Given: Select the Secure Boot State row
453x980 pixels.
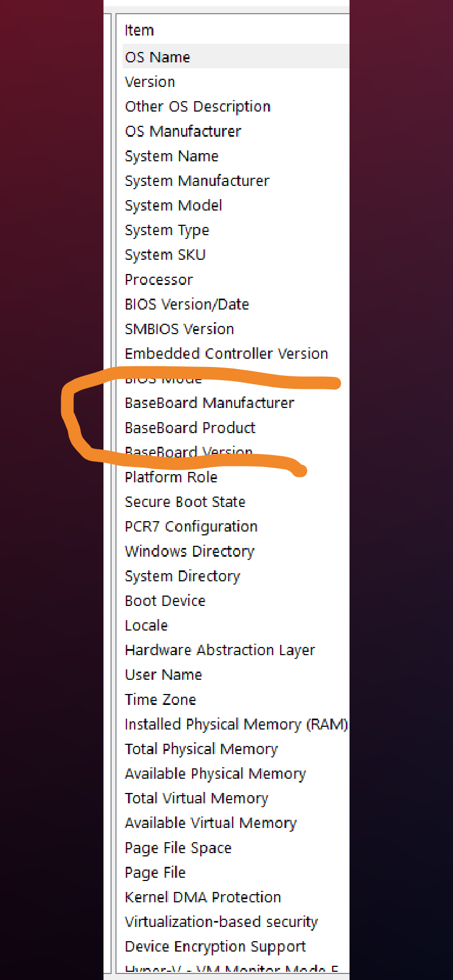Looking at the screenshot, I should coord(185,502).
